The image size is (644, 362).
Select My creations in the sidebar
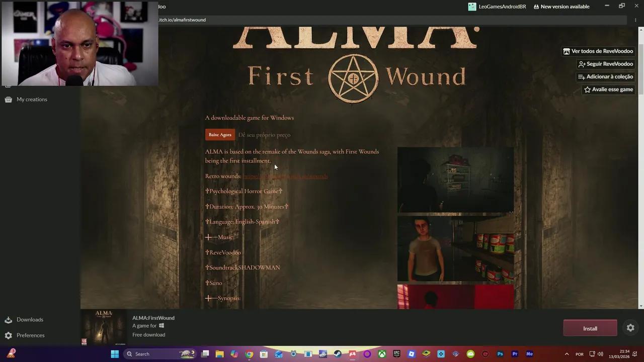[32, 99]
